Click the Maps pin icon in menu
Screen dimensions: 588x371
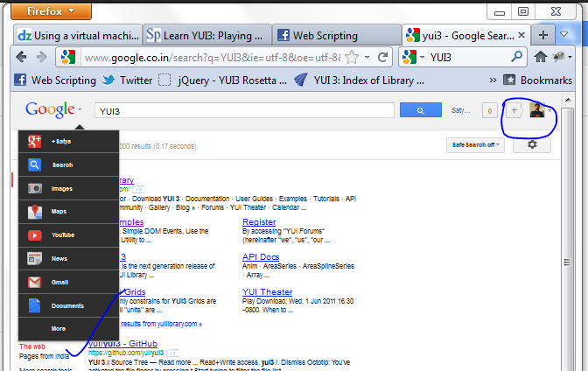coord(34,212)
